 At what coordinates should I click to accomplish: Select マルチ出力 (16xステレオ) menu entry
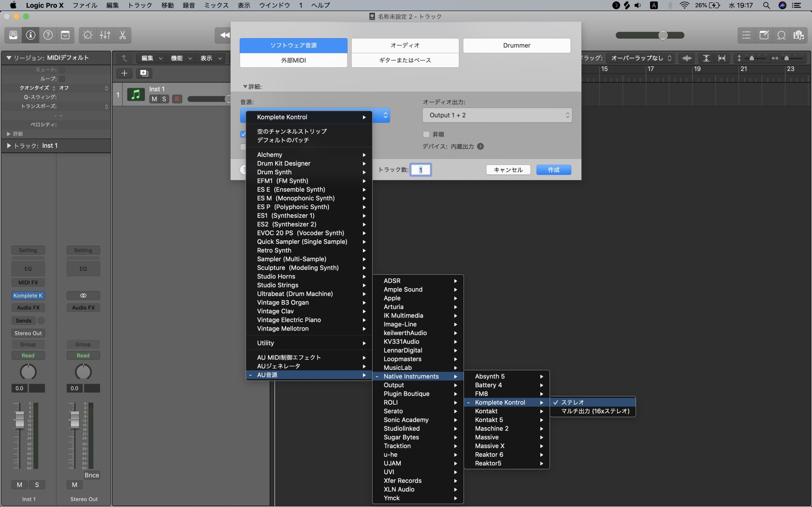coord(595,411)
